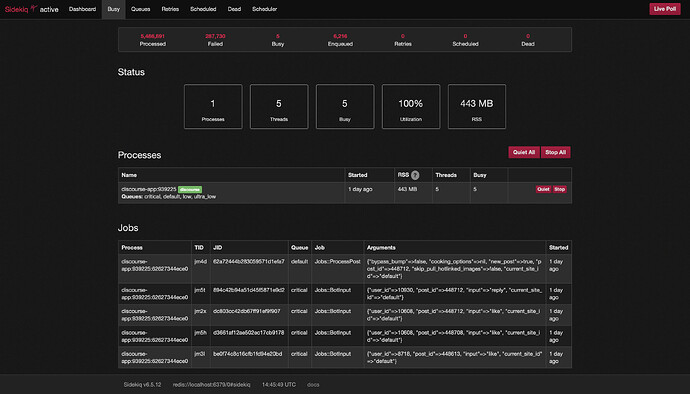Click the 100% Utilization status card
The height and width of the screenshot is (394, 690).
click(411, 107)
